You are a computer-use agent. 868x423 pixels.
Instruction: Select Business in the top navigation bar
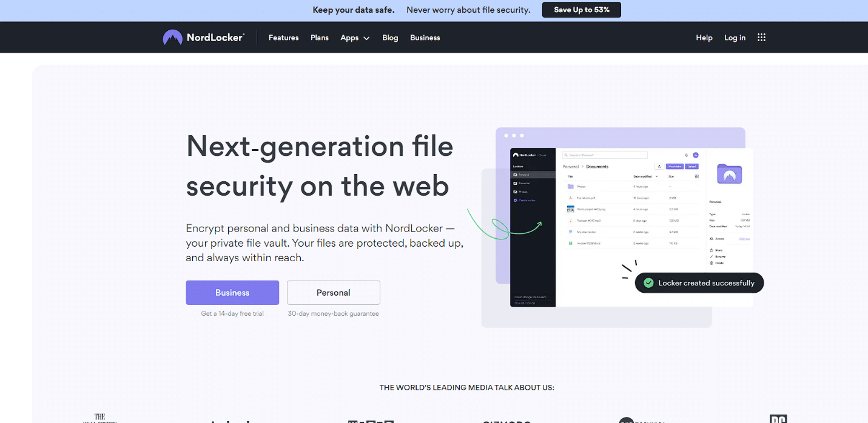tap(425, 38)
